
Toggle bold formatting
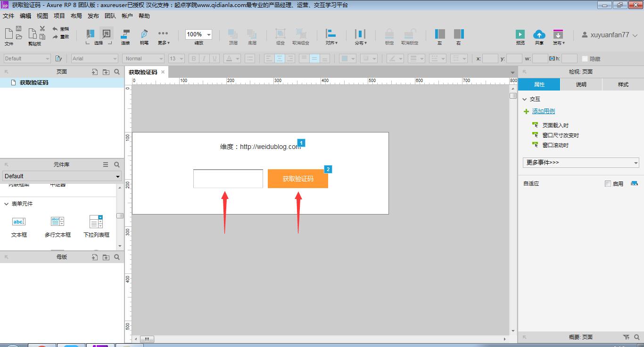(194, 58)
